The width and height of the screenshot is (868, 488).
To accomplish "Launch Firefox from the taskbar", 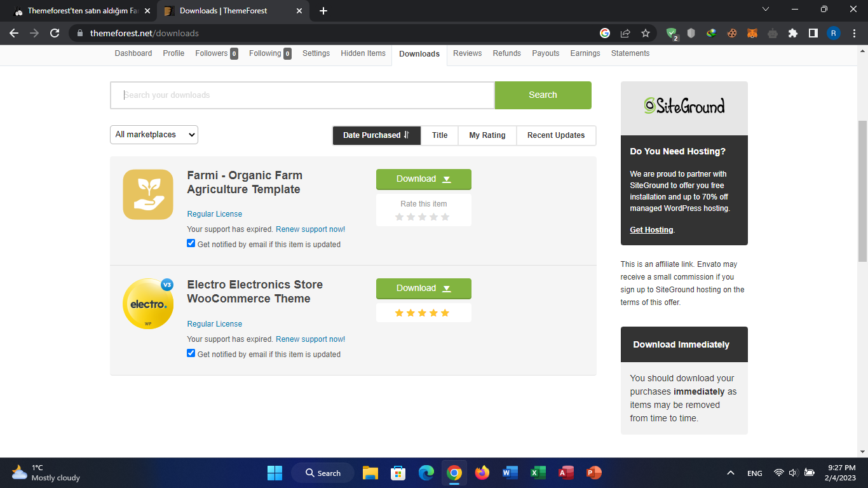I will click(x=482, y=473).
